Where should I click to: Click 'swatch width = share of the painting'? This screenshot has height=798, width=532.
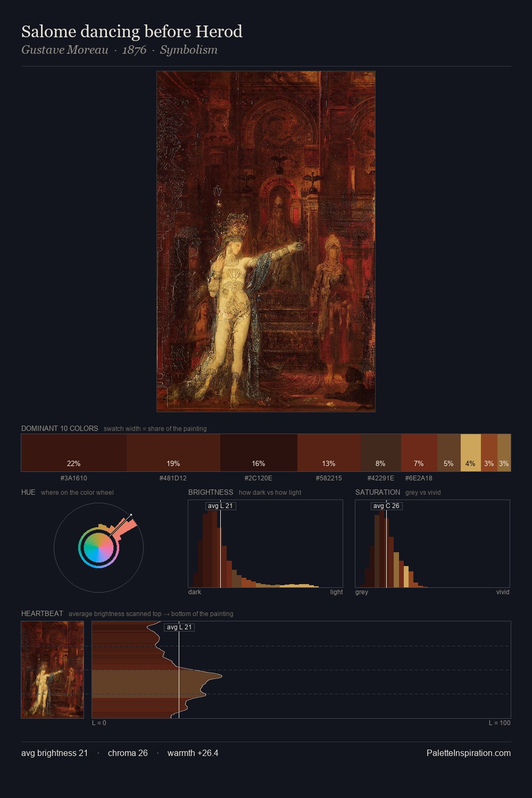(155, 429)
